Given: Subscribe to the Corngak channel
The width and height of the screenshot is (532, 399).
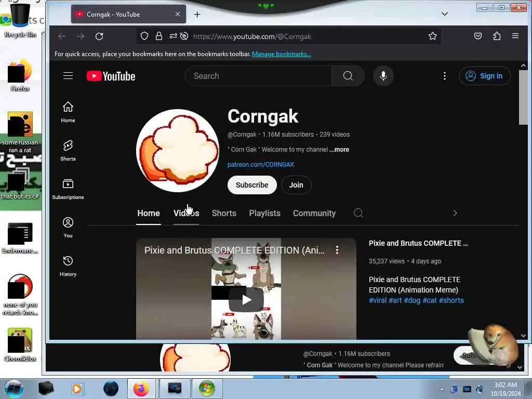Looking at the screenshot, I should [x=252, y=185].
